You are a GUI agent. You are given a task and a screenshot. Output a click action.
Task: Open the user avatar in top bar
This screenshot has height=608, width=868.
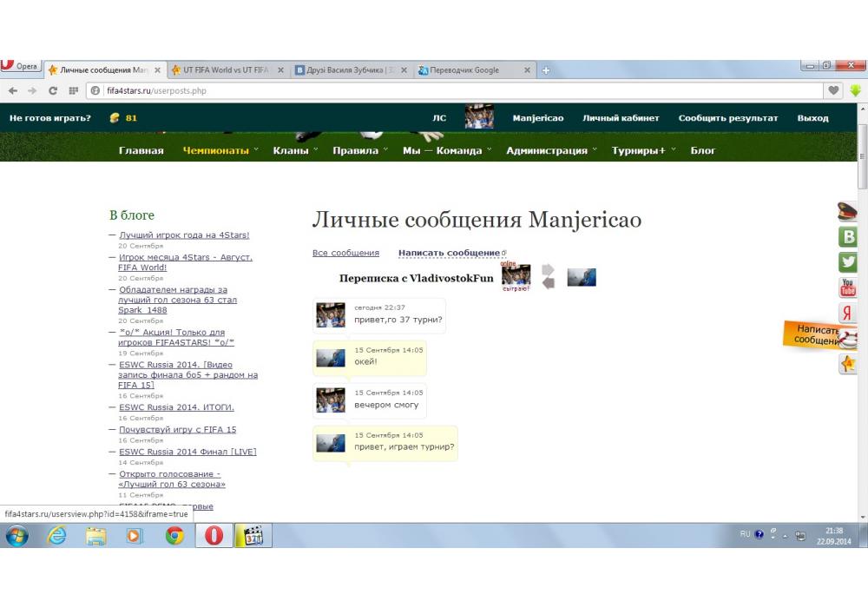coord(479,117)
